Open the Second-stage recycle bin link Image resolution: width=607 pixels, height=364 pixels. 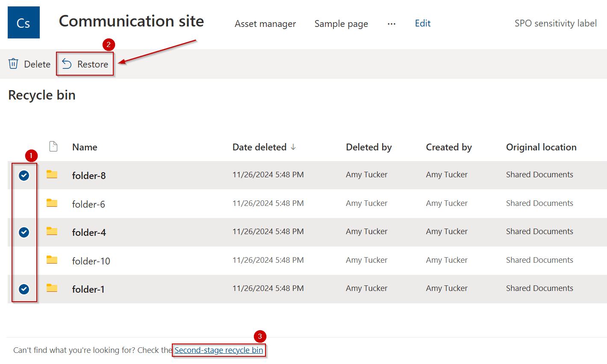click(x=218, y=350)
